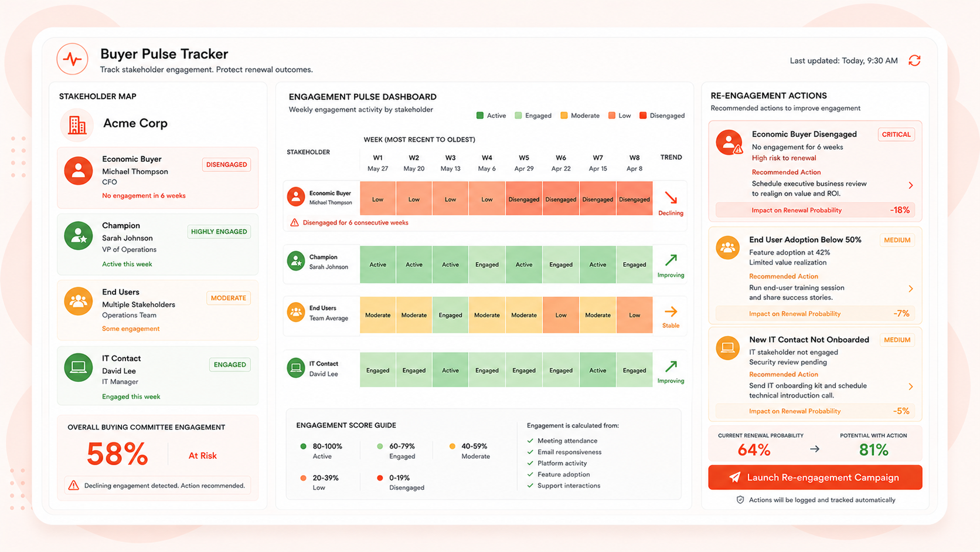Refresh data using the reload icon
Screen dimensions: 980x552
point(914,60)
